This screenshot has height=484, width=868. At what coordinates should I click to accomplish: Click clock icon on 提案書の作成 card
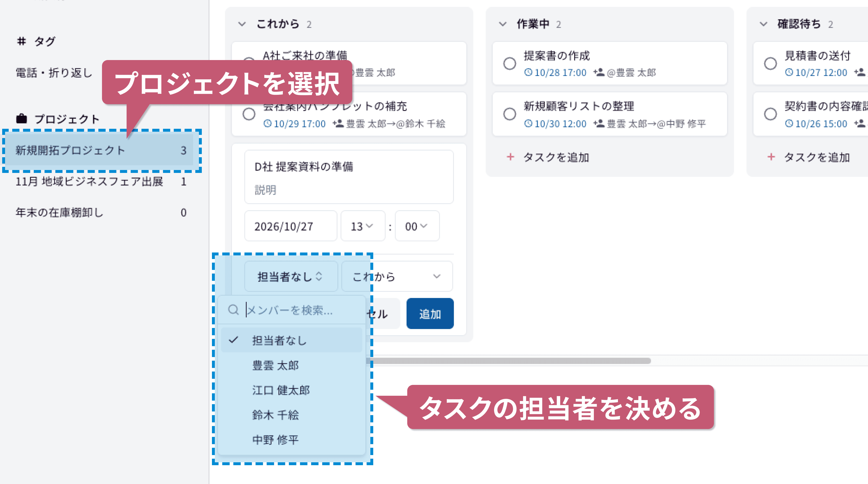528,72
